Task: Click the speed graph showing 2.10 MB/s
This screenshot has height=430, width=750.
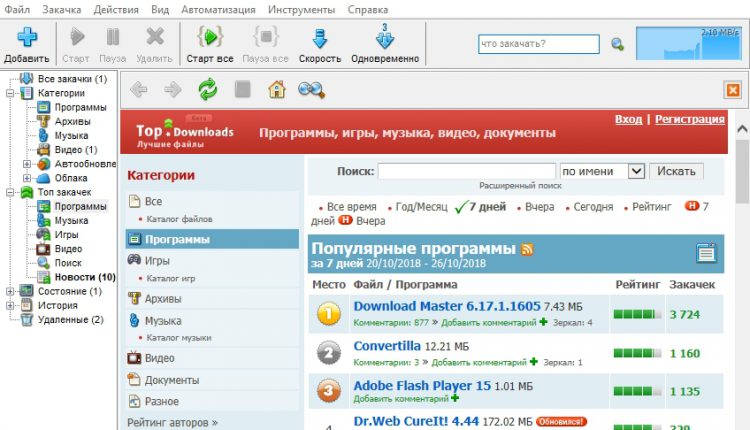Action: coord(688,44)
